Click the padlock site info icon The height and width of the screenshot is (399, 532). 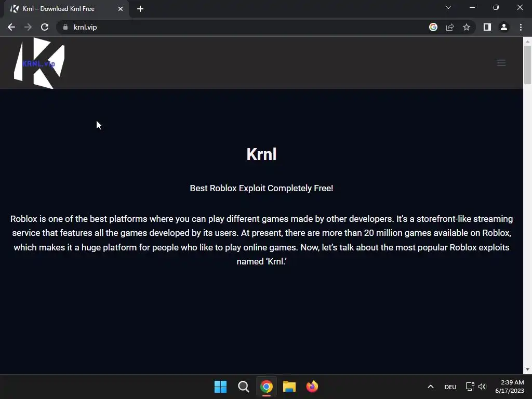(65, 27)
